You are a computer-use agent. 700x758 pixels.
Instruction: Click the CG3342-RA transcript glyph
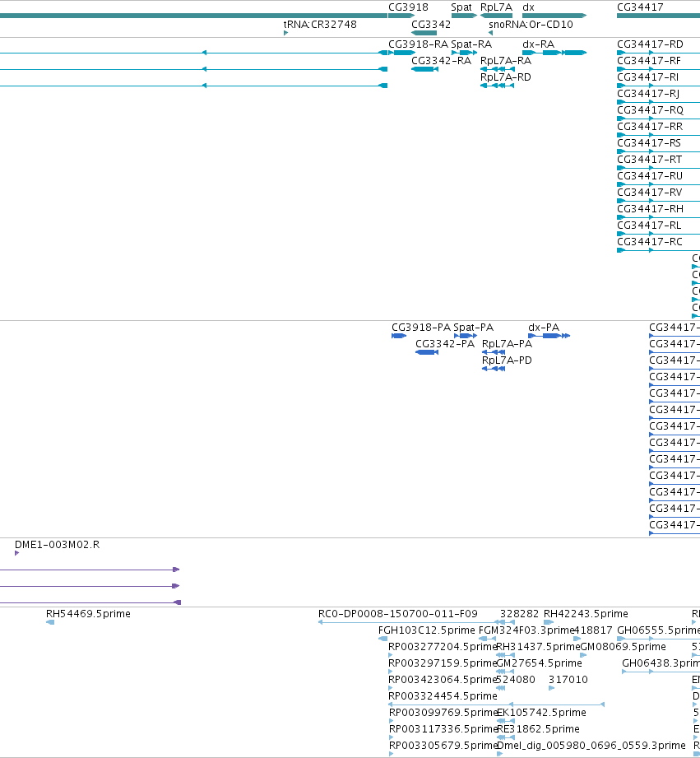424,69
